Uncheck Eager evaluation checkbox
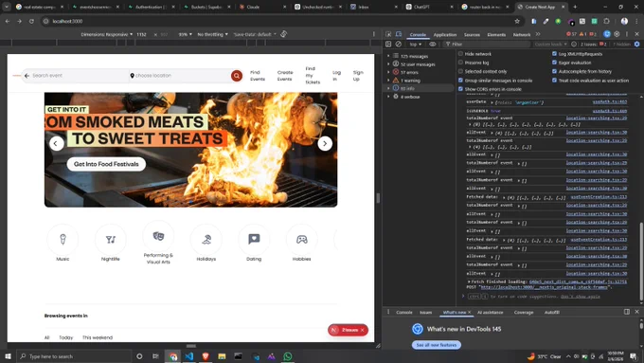 [x=554, y=63]
